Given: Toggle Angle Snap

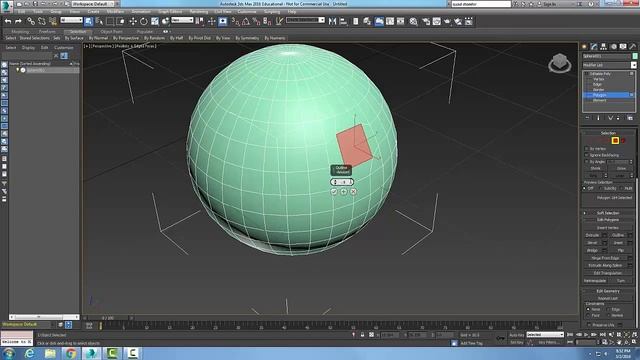Looking at the screenshot, I should coord(246,21).
